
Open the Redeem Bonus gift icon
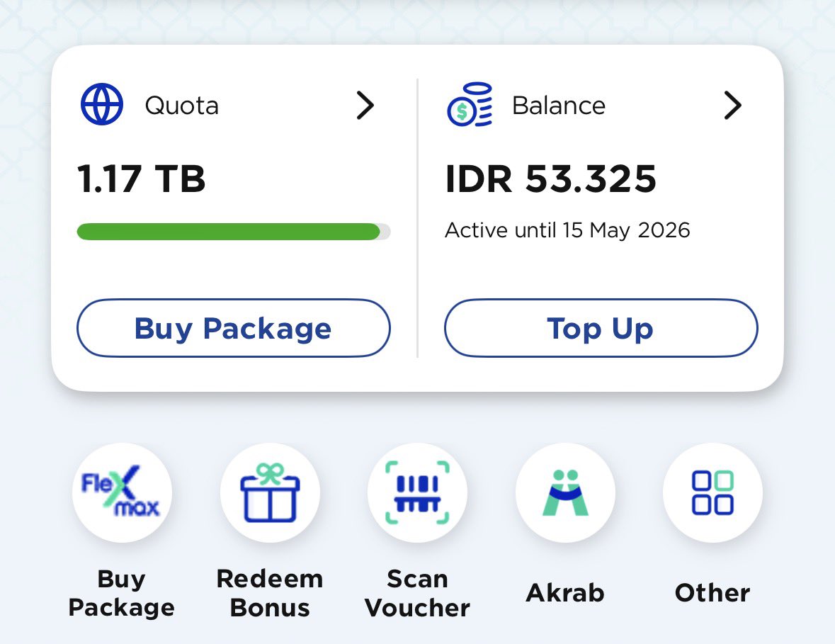[x=270, y=492]
